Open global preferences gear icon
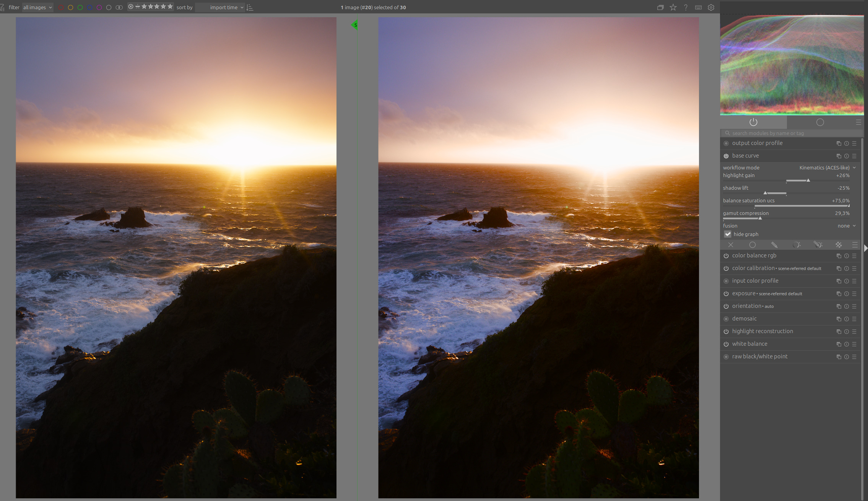 tap(711, 7)
